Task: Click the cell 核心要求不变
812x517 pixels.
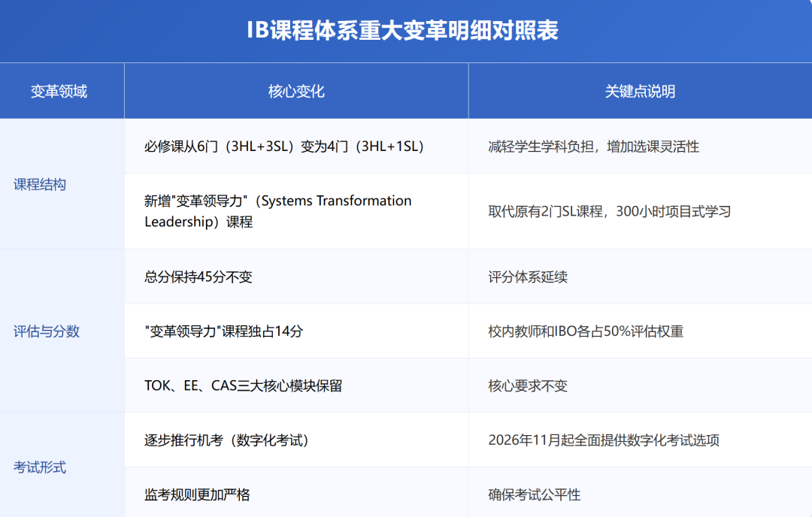Action: [x=640, y=385]
